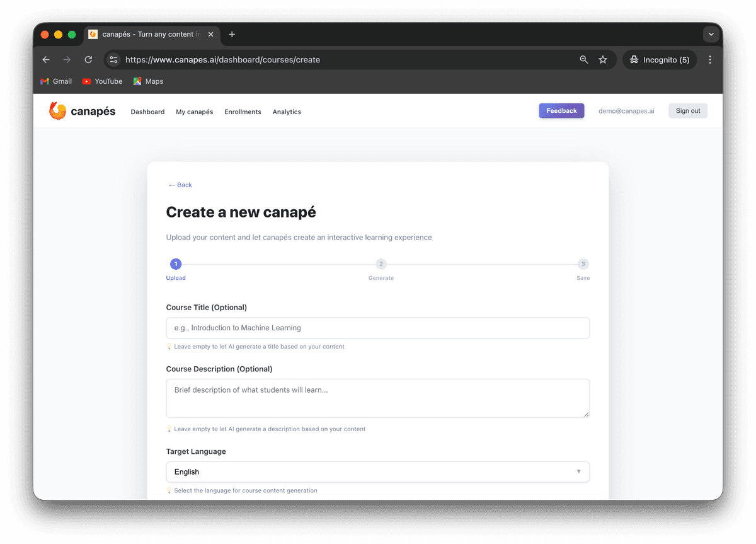Click the Save step circle
The width and height of the screenshot is (756, 544).
click(x=583, y=263)
